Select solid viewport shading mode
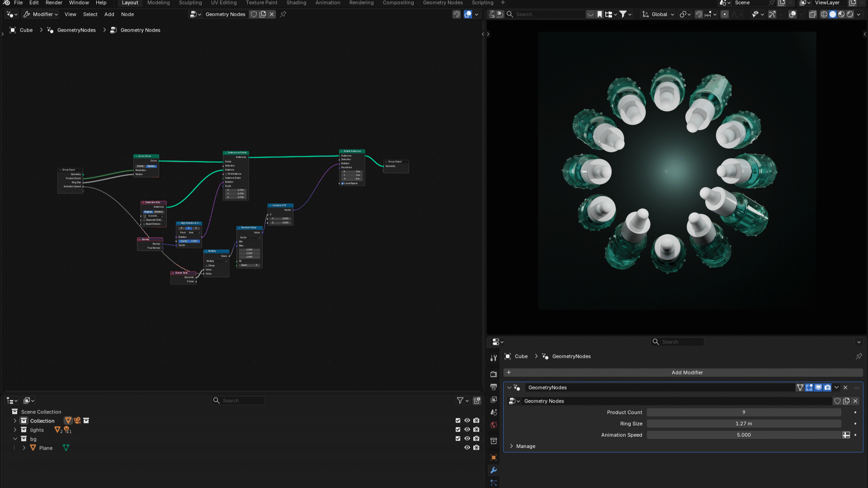This screenshot has width=868, height=488. tap(833, 14)
